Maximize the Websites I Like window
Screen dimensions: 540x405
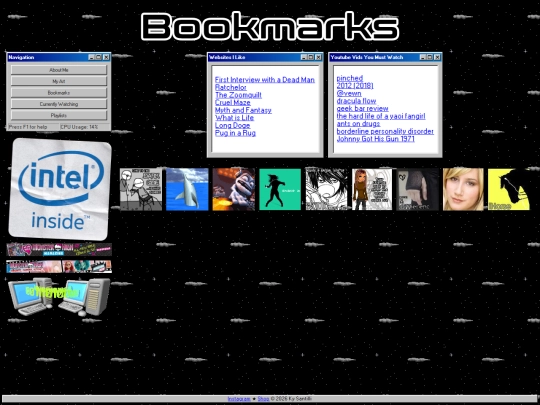[311, 57]
